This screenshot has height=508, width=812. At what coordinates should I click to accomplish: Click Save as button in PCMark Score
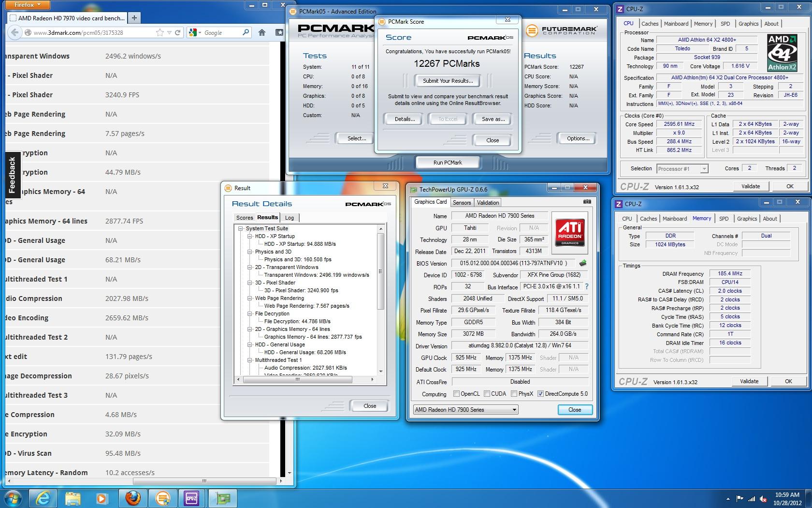(493, 119)
